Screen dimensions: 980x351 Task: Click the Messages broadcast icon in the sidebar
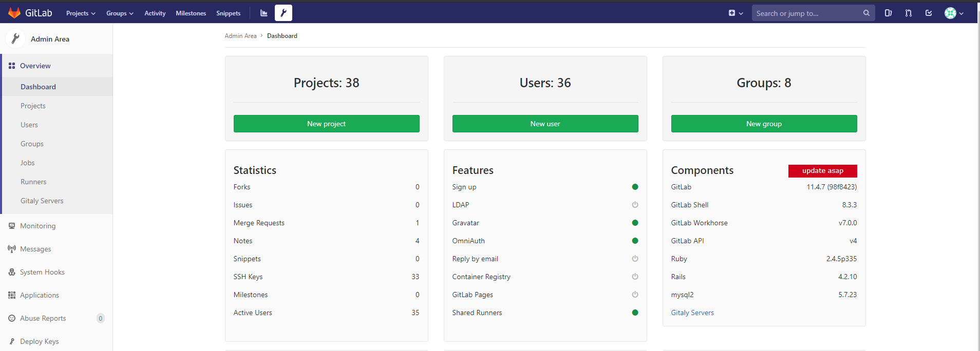point(12,249)
